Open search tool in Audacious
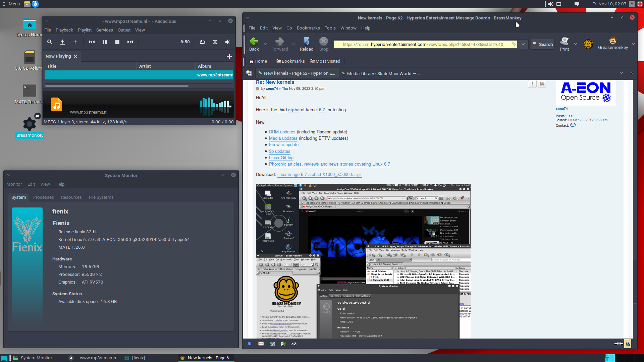The width and height of the screenshot is (644, 362). click(x=50, y=42)
